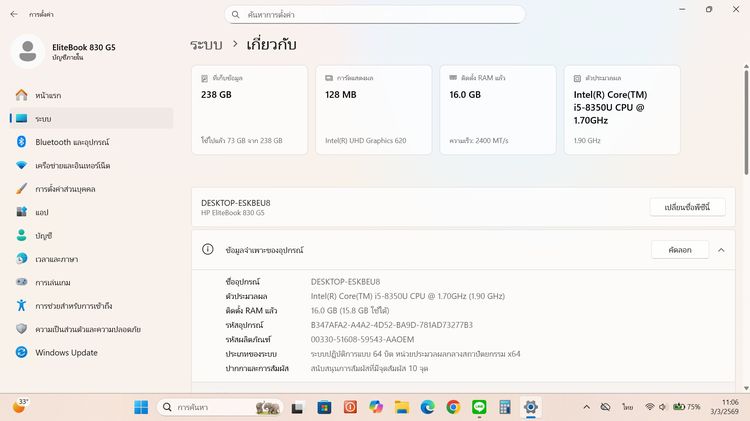Open the red app icon beside Microsoft Store
The height and width of the screenshot is (421, 750).
pos(350,407)
